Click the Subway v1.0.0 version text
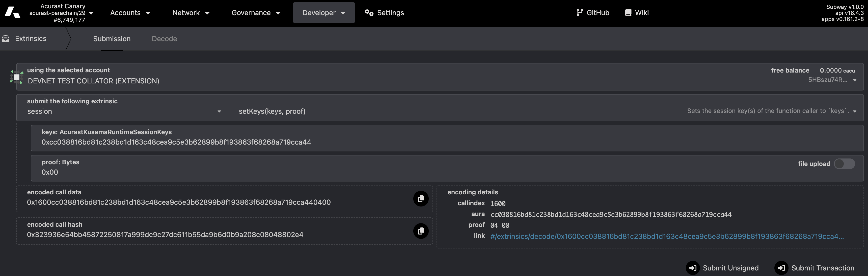The height and width of the screenshot is (276, 868). (845, 7)
